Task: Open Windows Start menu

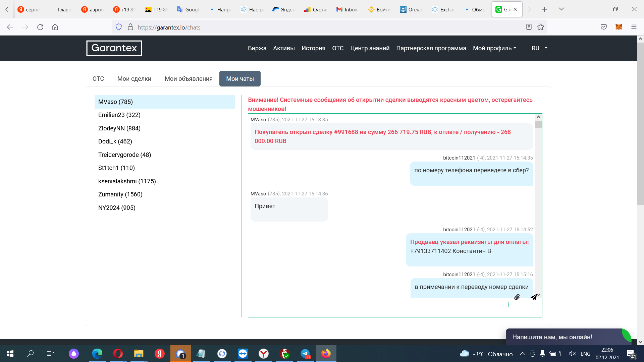Action: [x=10, y=354]
